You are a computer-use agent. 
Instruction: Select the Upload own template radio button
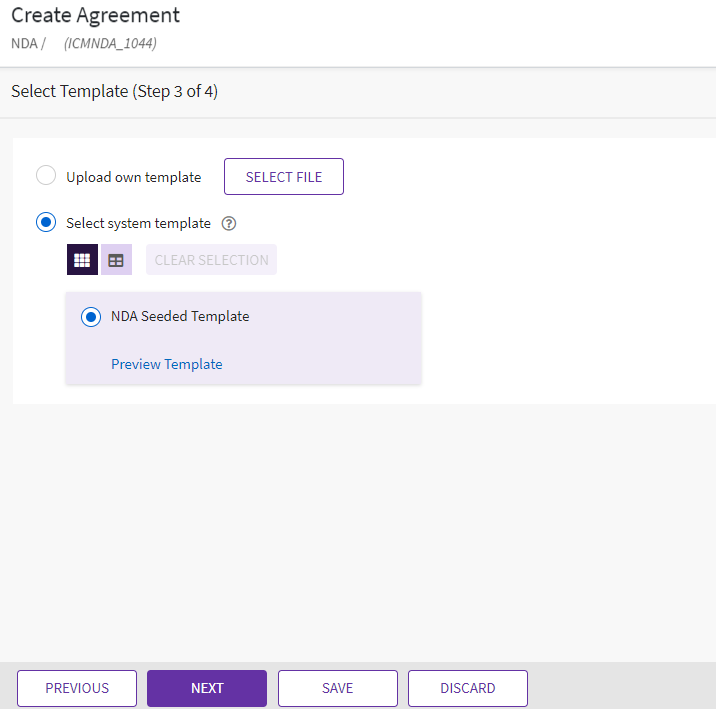point(46,176)
